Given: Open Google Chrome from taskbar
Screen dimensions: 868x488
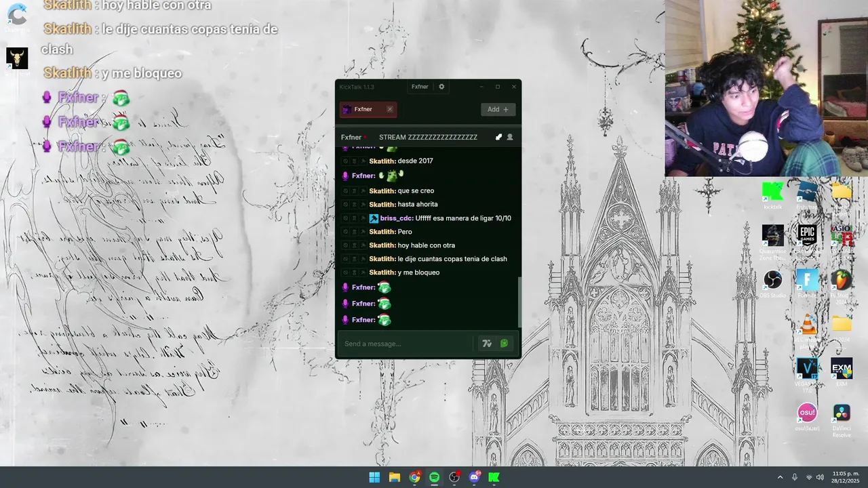Looking at the screenshot, I should point(414,477).
